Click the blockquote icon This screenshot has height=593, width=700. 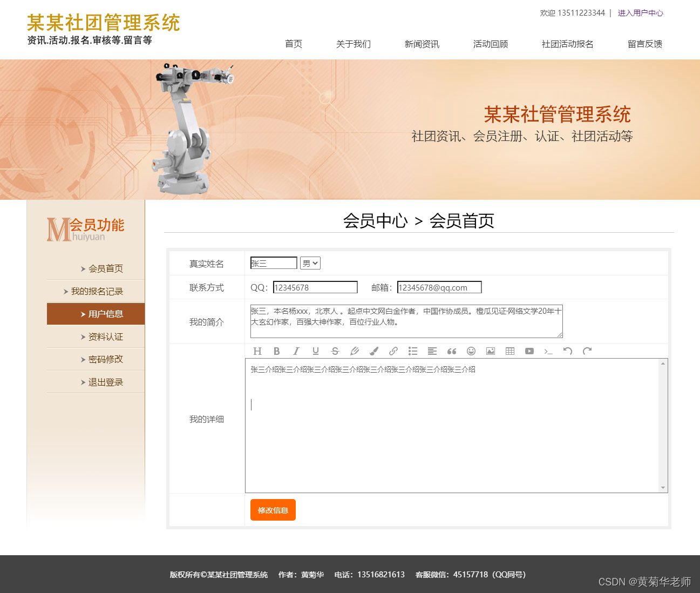pyautogui.click(x=452, y=351)
